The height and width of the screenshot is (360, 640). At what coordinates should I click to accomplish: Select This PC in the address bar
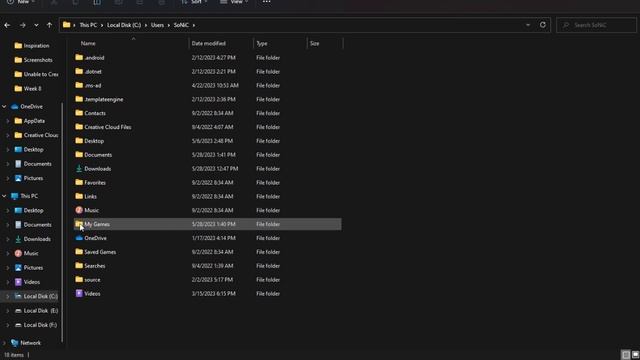coord(88,25)
